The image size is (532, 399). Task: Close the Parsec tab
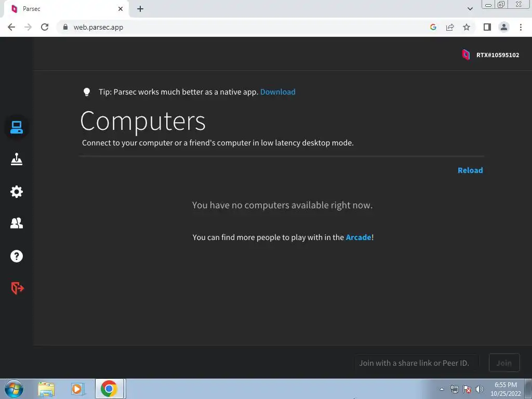point(121,9)
